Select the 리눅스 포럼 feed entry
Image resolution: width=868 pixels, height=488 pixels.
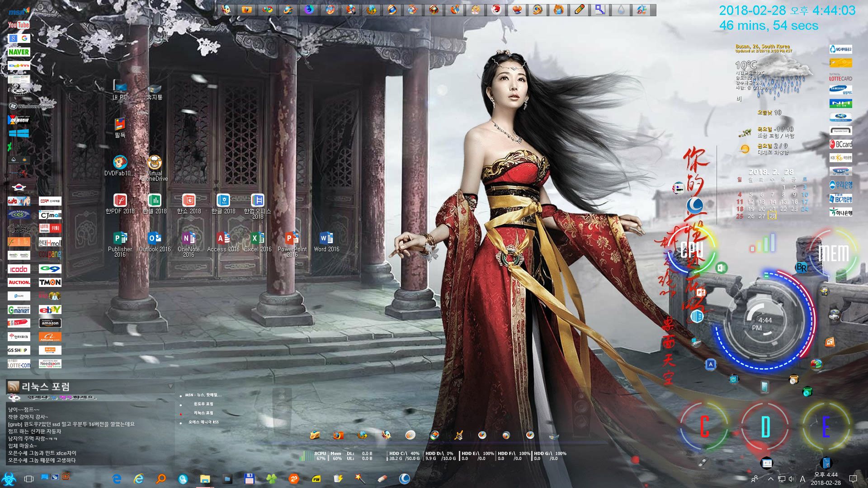203,413
